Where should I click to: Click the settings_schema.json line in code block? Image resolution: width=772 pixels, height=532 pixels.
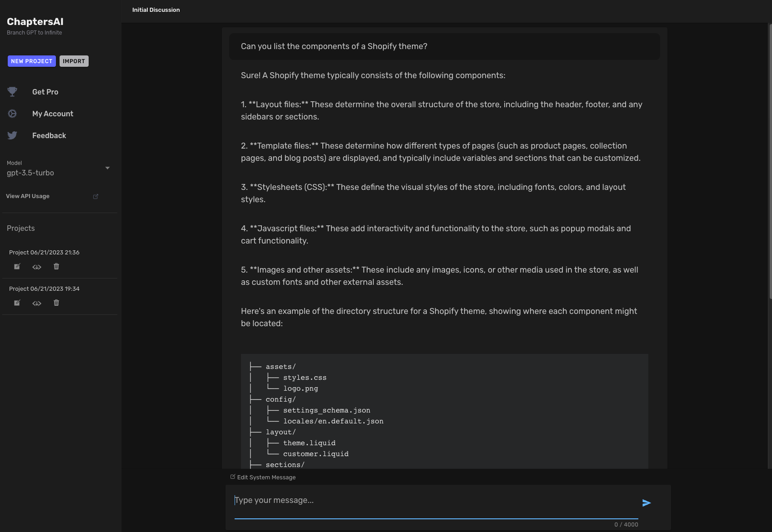326,410
